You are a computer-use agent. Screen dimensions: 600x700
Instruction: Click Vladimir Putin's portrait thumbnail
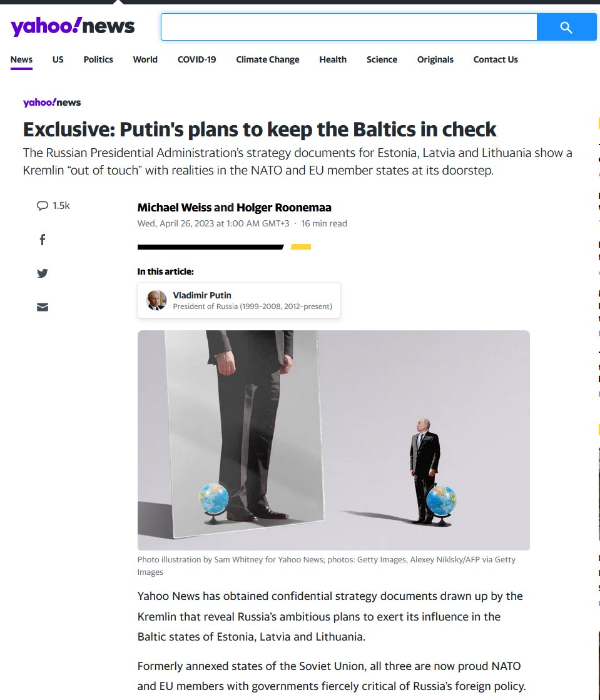pyautogui.click(x=156, y=300)
